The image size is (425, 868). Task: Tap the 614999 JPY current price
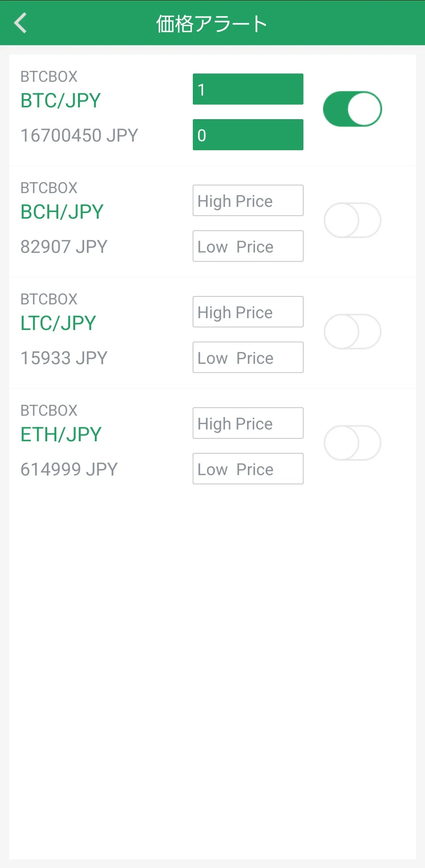pos(69,469)
